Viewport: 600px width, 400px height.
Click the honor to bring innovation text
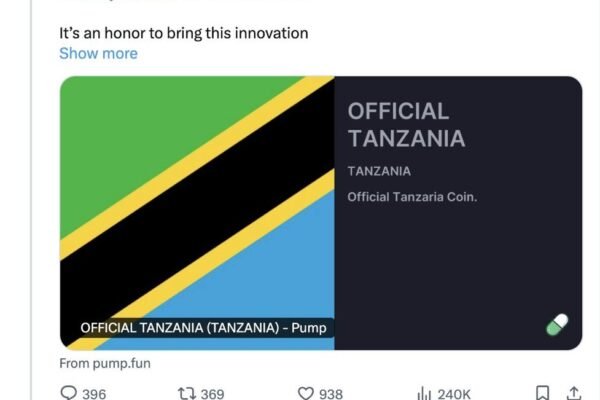(184, 33)
